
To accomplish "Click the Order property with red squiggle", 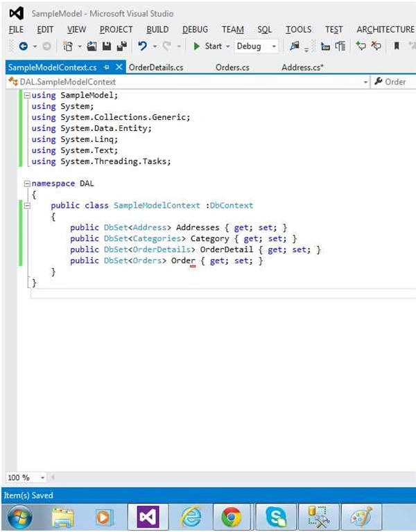I will [183, 261].
